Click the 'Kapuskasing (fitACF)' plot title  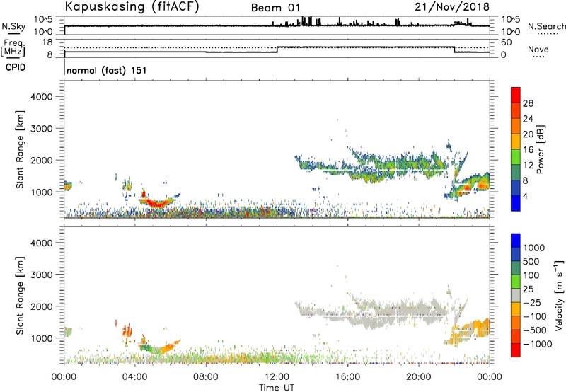pyautogui.click(x=132, y=7)
